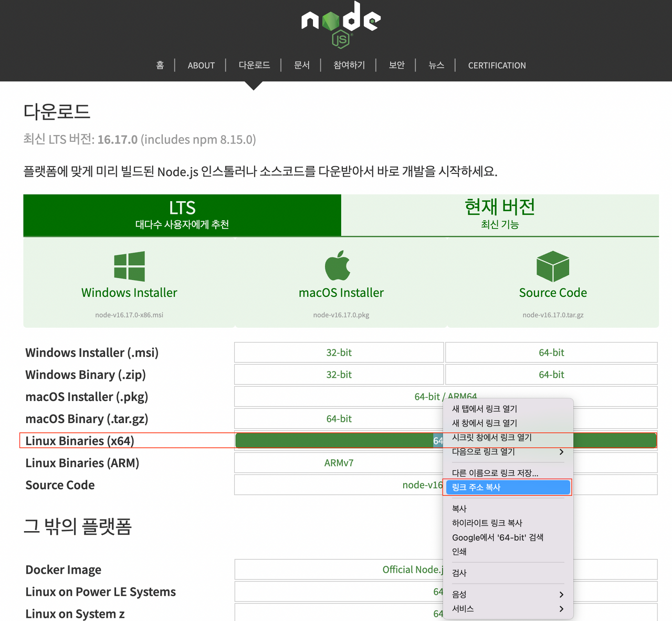Image resolution: width=672 pixels, height=621 pixels.
Task: Select the LTS tab
Action: tap(182, 215)
